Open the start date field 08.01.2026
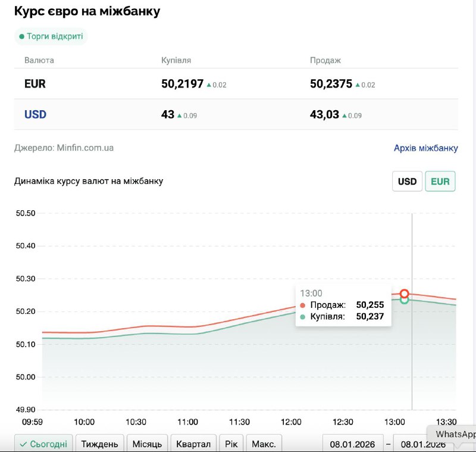This screenshot has height=452, width=476. 352,444
